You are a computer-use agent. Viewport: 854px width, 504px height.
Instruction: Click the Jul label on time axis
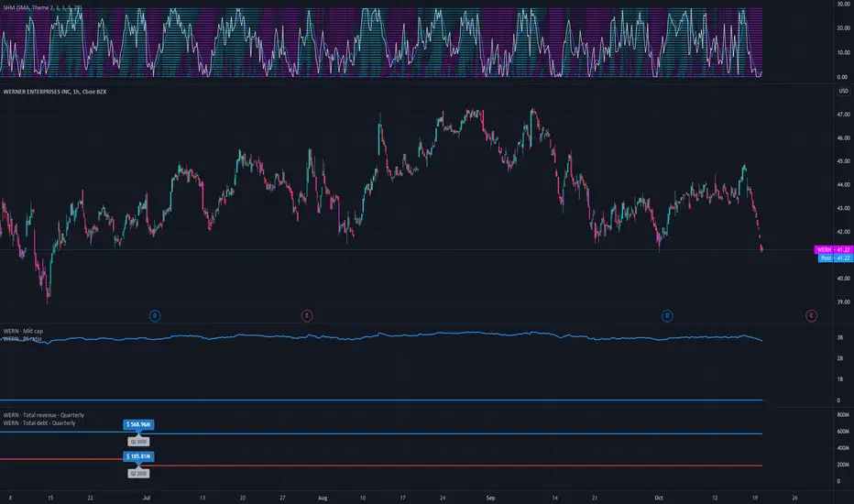click(146, 498)
